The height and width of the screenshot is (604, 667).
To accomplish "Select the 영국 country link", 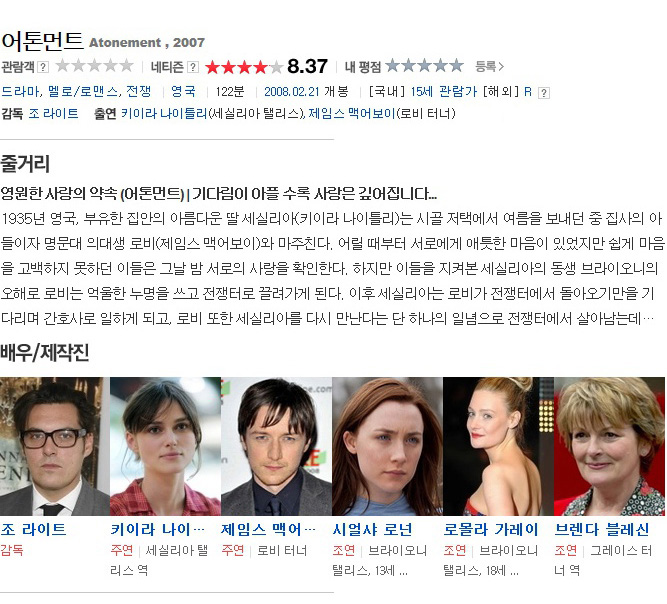I will [x=183, y=91].
